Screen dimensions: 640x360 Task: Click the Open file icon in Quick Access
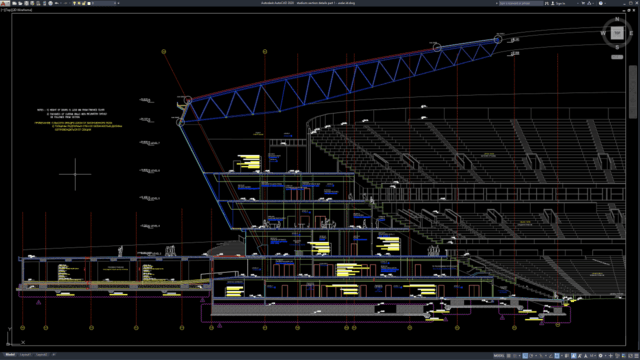[20, 3]
